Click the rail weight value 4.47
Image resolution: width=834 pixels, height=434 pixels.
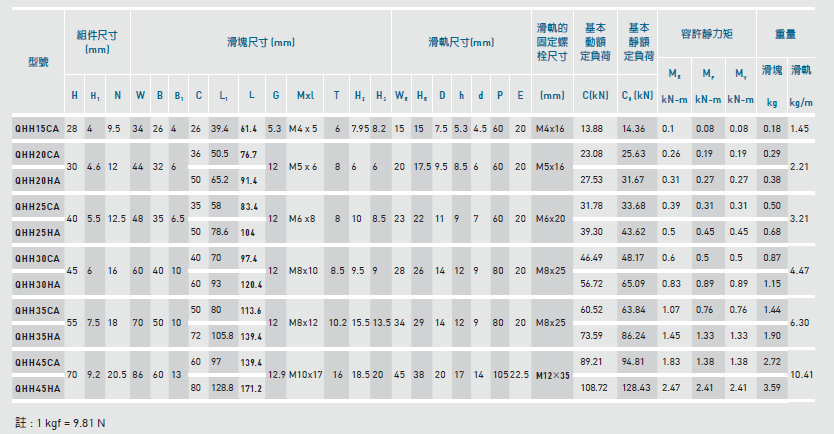coord(799,271)
